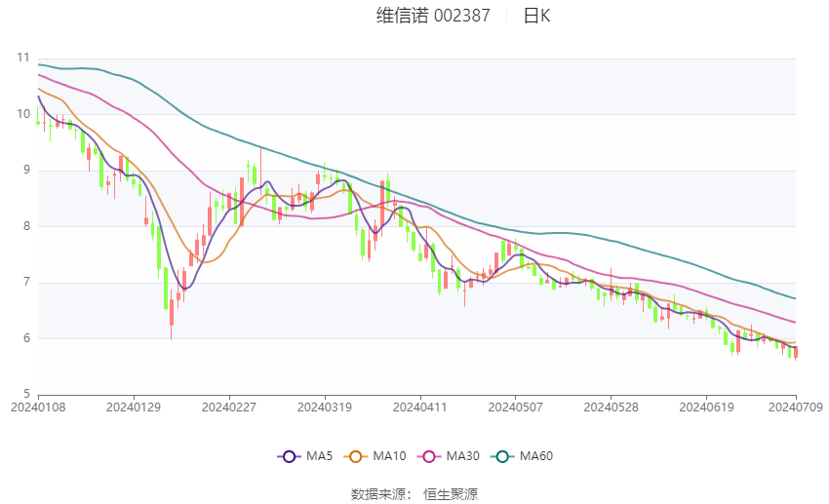Click x-axis date label 20240709
Viewport: 829px width, 504px height.
[795, 407]
